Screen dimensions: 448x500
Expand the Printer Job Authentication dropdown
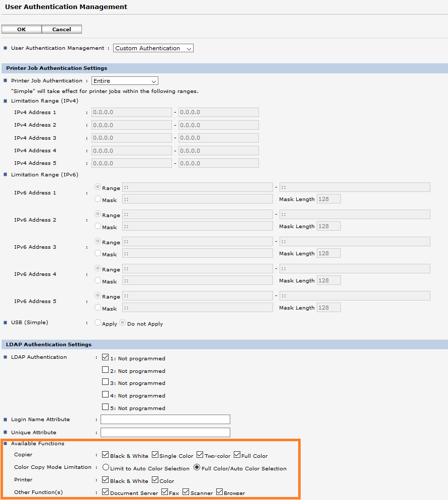coord(125,81)
